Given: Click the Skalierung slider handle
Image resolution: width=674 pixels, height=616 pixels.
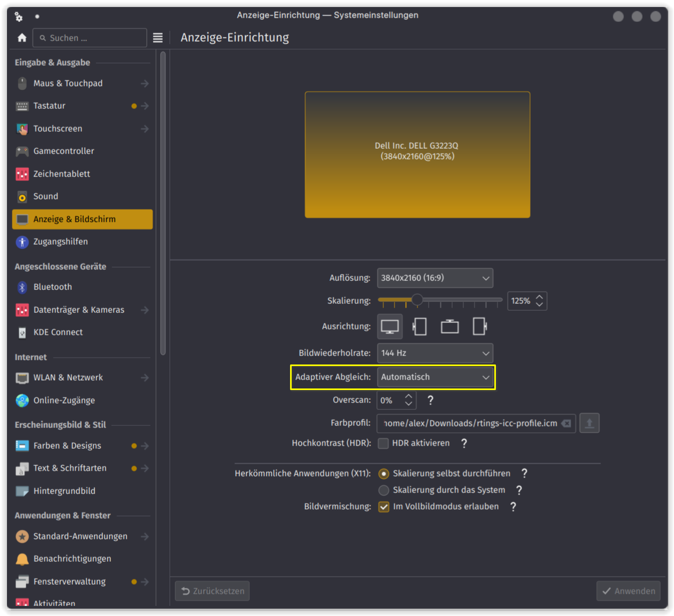Looking at the screenshot, I should coord(417,300).
